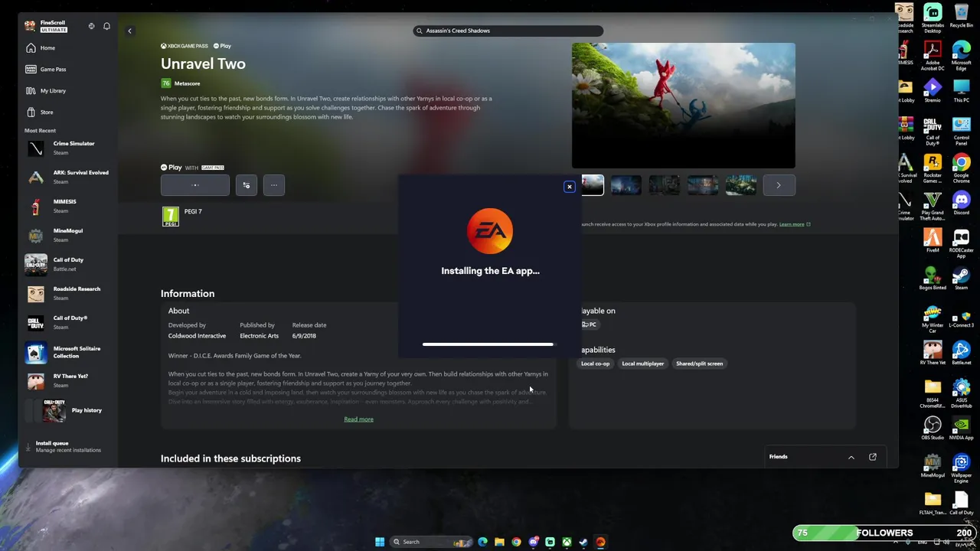Select the OBS Studio desktop shortcut
The height and width of the screenshot is (551, 980).
(x=933, y=429)
